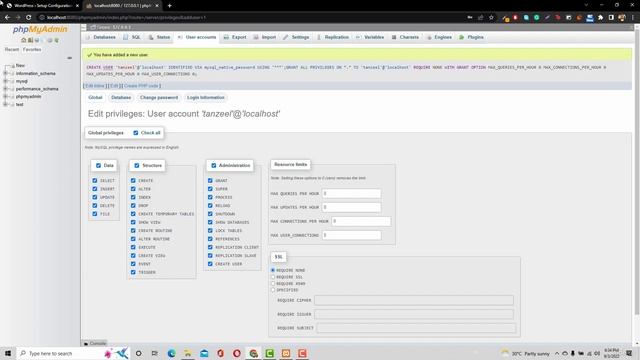
Task: Open a new browser tab with plus
Action: 169,6
